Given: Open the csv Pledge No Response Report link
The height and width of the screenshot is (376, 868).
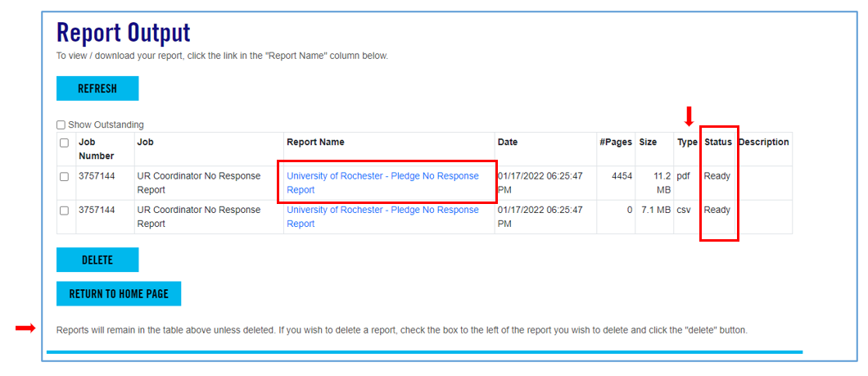Looking at the screenshot, I should click(x=382, y=216).
